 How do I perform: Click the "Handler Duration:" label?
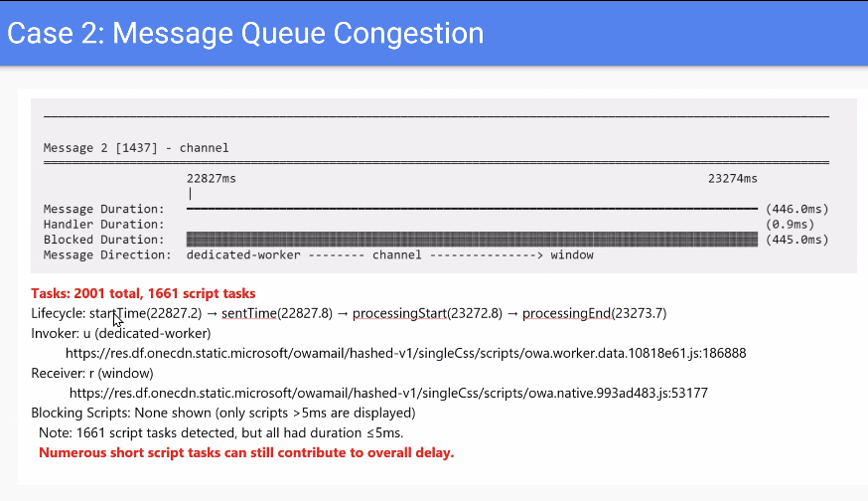pyautogui.click(x=103, y=225)
